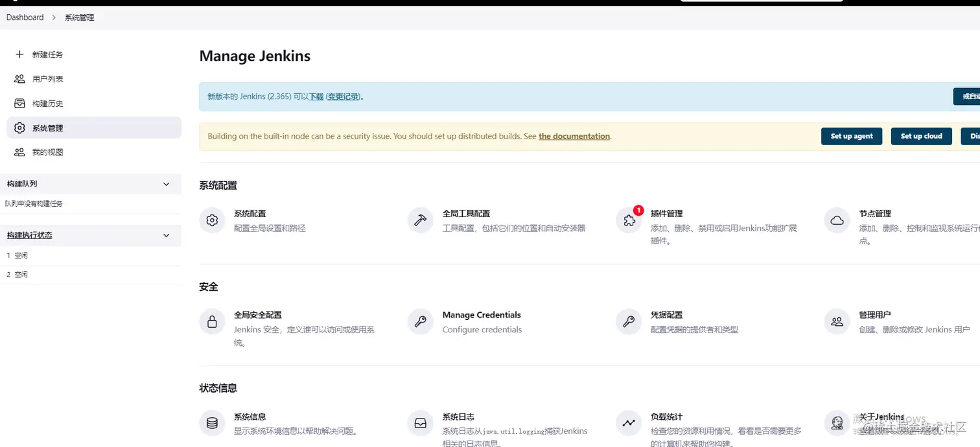Click the 构建执行状态 panel heading link

tap(30, 235)
